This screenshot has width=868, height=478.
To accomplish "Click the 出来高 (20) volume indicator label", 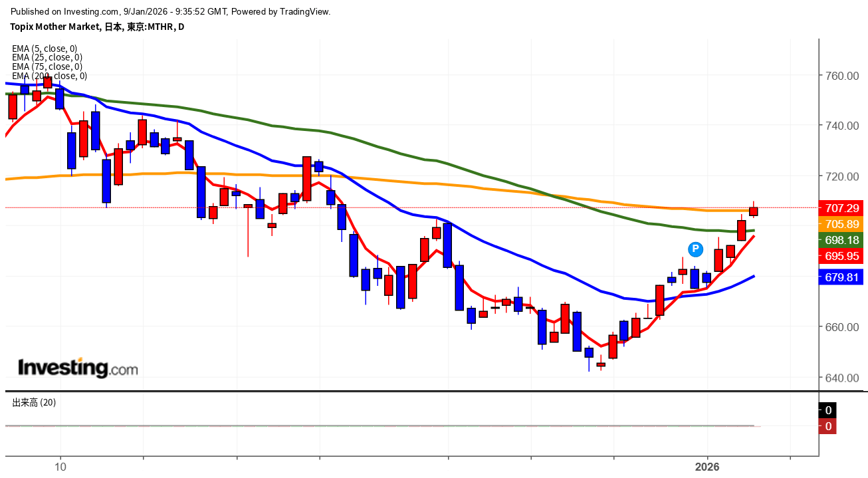I will click(34, 402).
